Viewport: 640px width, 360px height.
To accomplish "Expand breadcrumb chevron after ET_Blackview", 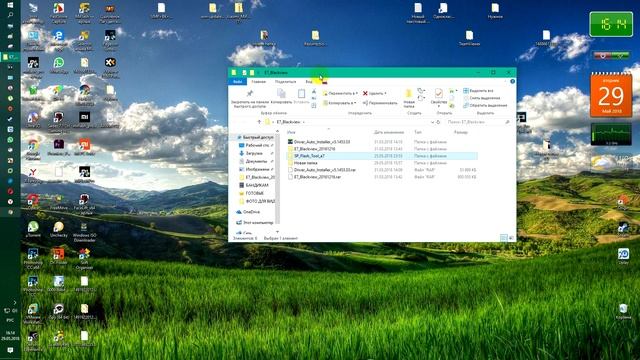I will point(304,122).
